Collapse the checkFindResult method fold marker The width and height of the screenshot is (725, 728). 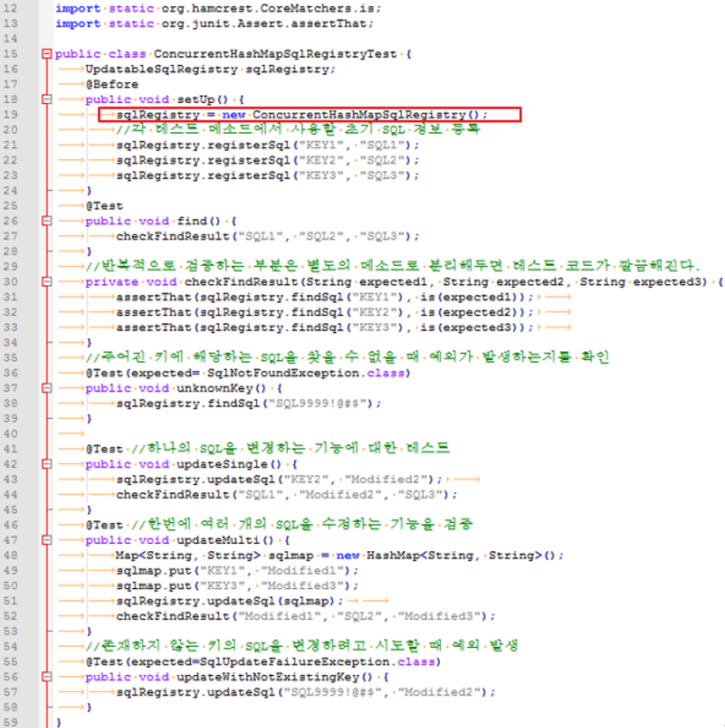pyautogui.click(x=47, y=282)
